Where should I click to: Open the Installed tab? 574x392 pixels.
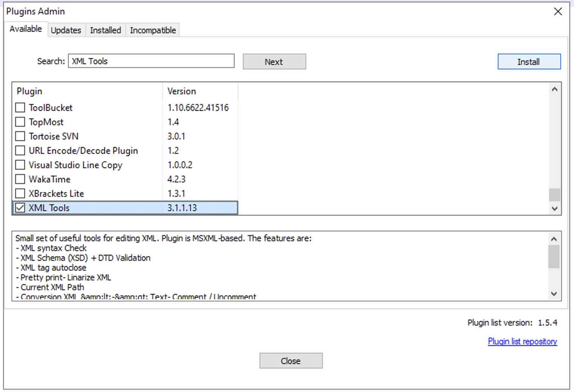click(x=105, y=30)
